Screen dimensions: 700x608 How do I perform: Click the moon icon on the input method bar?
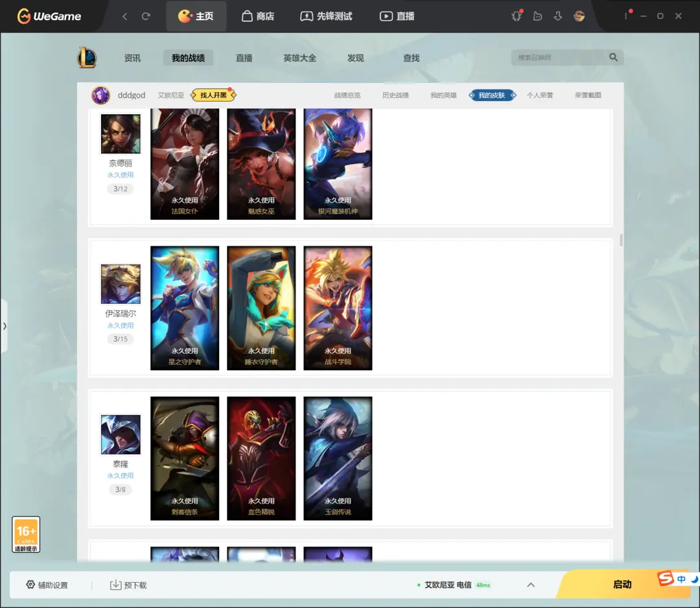click(x=695, y=579)
